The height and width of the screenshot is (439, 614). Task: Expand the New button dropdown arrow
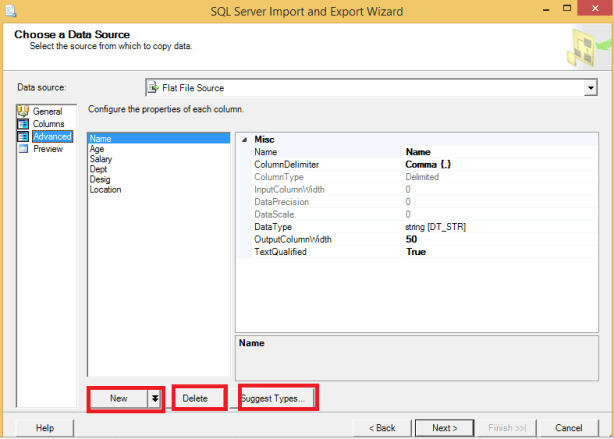coord(155,398)
